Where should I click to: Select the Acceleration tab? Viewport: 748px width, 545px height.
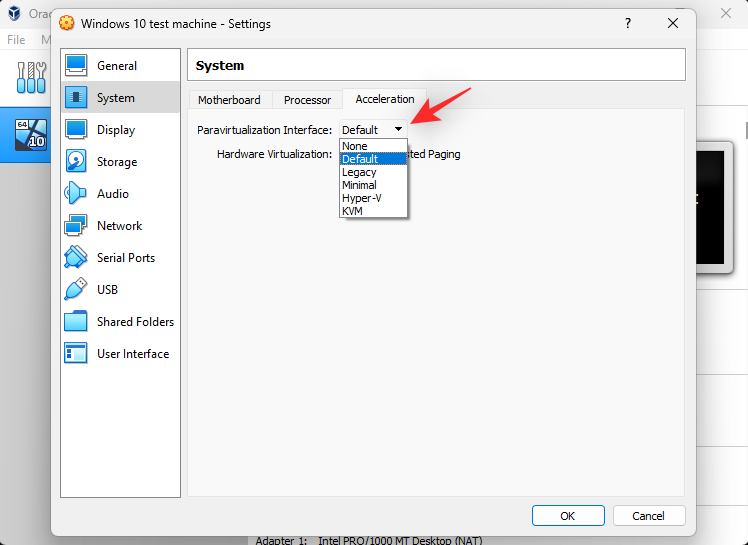tap(384, 99)
